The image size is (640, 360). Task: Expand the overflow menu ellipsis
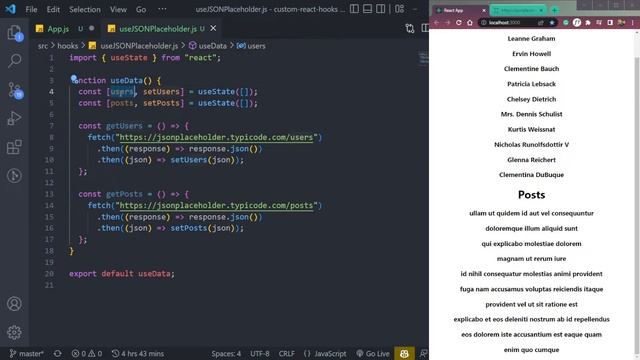click(162, 9)
